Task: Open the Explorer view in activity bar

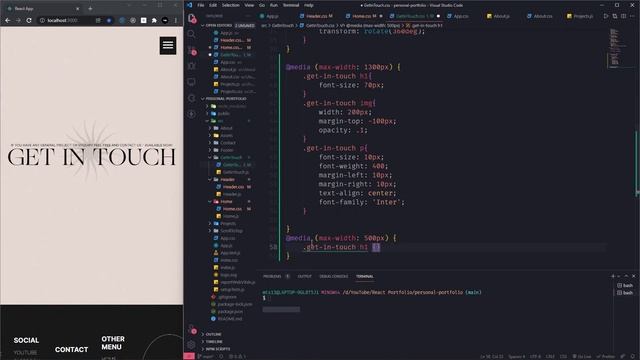Action: point(192,19)
